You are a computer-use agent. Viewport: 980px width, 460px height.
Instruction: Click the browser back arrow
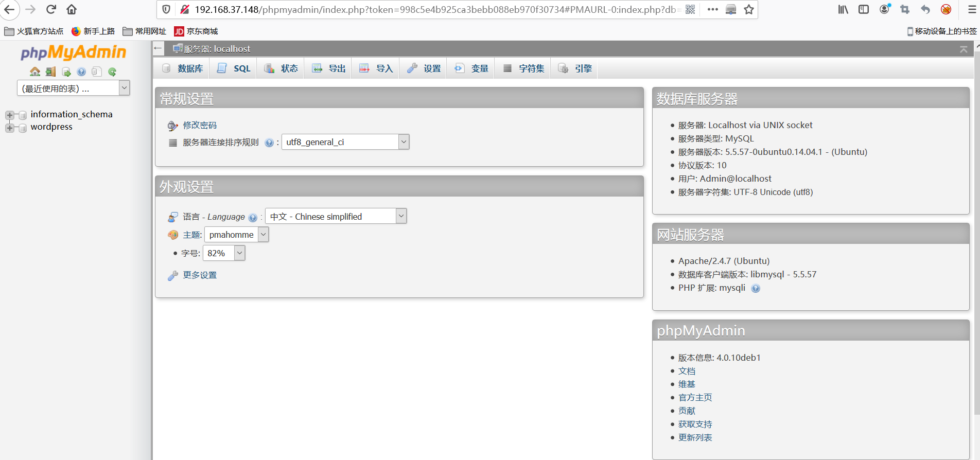(9, 9)
